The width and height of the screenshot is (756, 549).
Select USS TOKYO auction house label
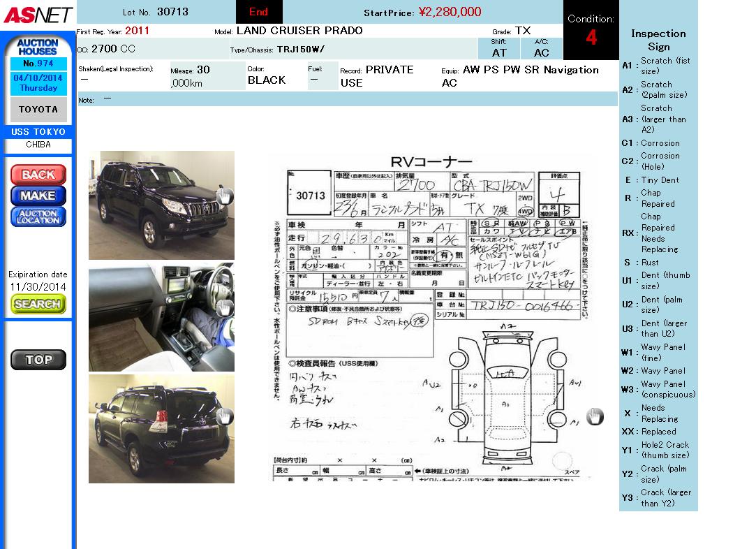point(38,132)
